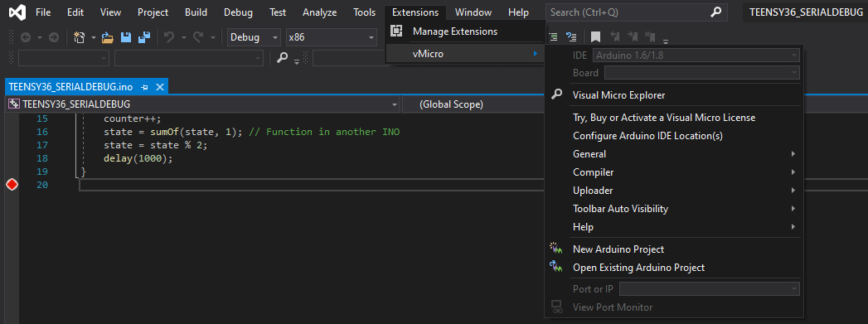Open the Analyze menu
The image size is (868, 324).
click(x=319, y=12)
